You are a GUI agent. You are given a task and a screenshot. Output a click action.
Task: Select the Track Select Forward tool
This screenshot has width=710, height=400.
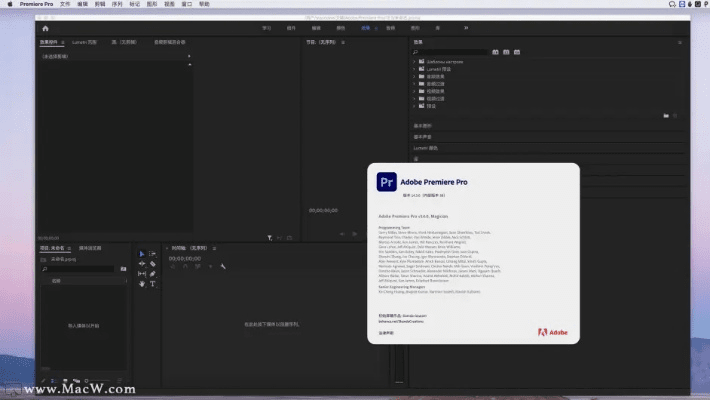153,254
